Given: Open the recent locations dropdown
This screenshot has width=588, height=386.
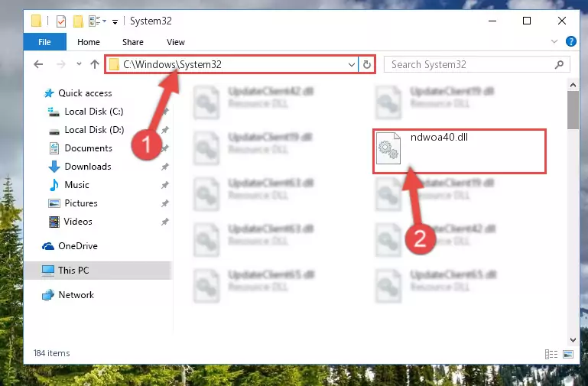Looking at the screenshot, I should 79,64.
